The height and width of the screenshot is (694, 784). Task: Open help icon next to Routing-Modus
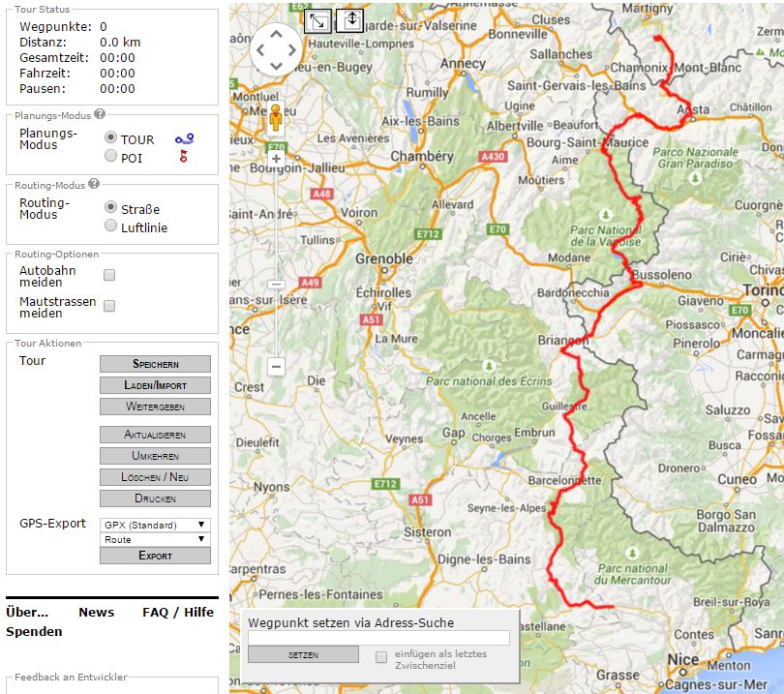(94, 184)
